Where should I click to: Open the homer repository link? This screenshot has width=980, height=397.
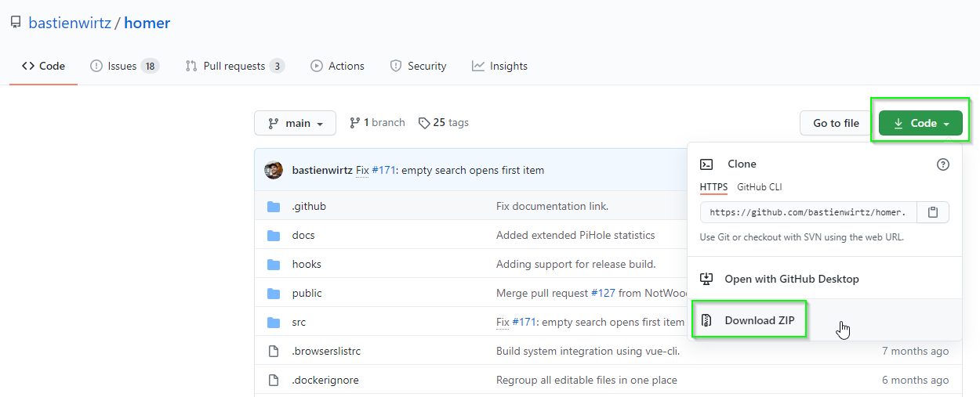coord(147,23)
